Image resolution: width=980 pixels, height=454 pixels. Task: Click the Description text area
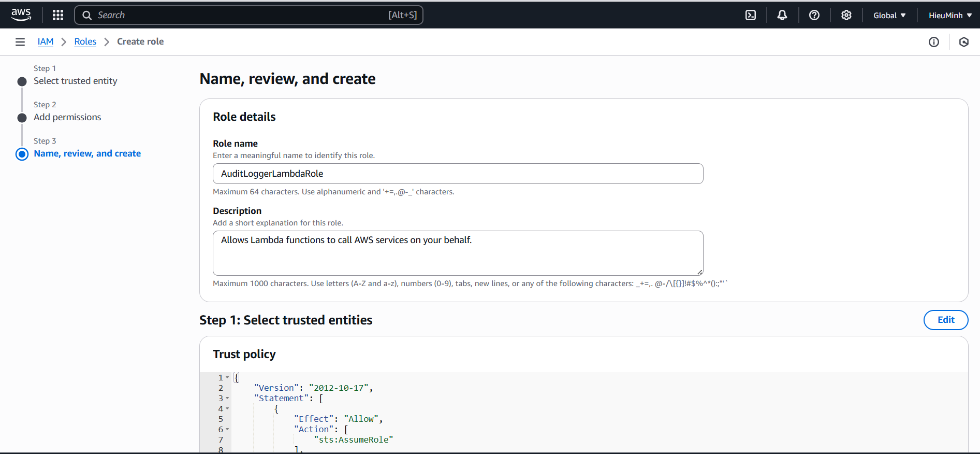pos(458,253)
